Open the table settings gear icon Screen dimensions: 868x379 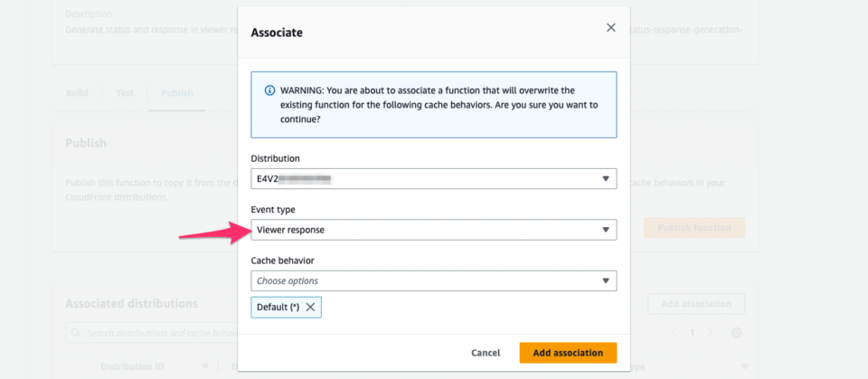click(736, 333)
